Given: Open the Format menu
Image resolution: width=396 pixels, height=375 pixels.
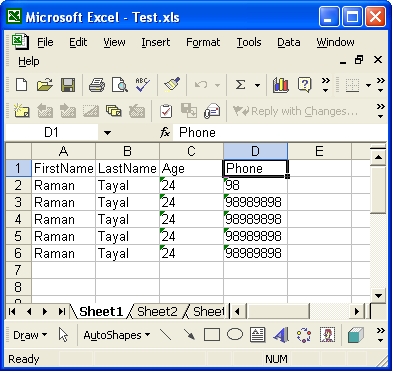Looking at the screenshot, I should (203, 42).
